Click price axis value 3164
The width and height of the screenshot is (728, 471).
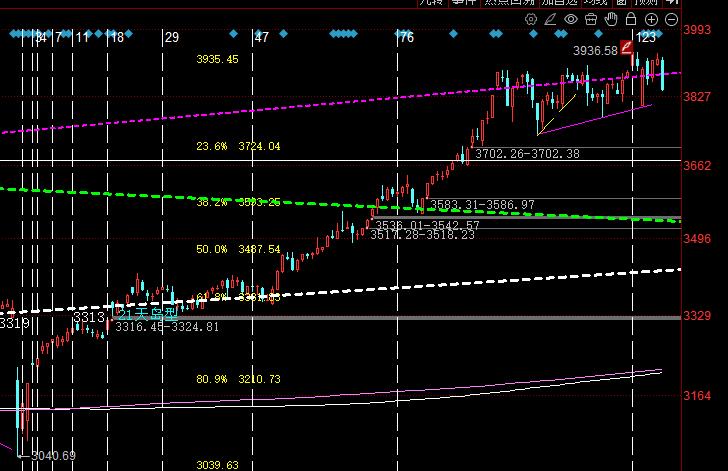pyautogui.click(x=696, y=396)
